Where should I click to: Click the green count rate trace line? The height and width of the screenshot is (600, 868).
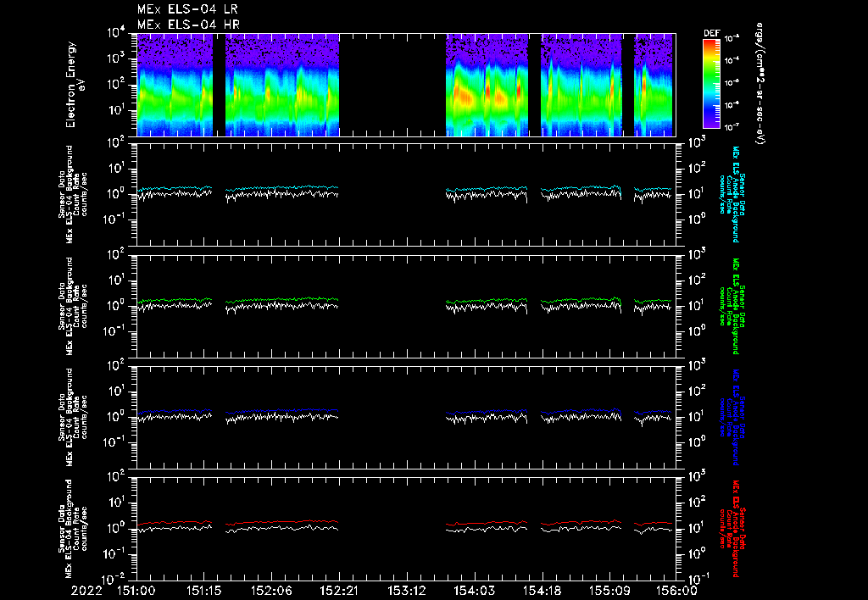[x=282, y=299]
